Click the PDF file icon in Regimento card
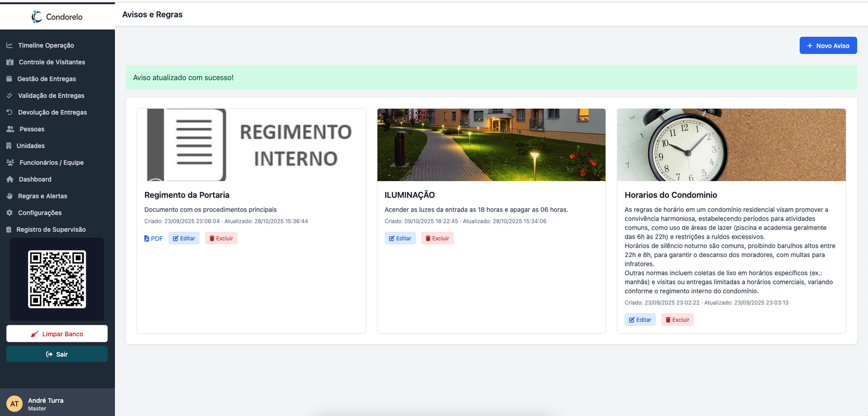 tap(146, 239)
